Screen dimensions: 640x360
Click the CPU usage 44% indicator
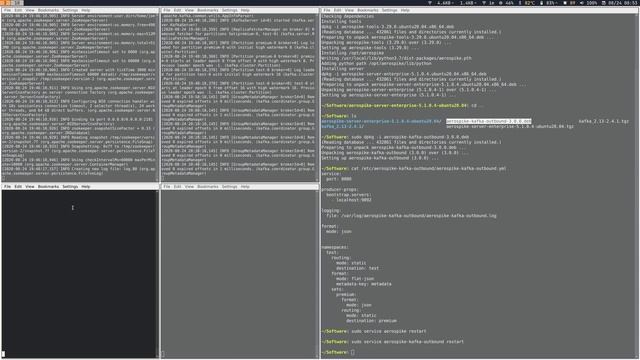[x=507, y=2]
